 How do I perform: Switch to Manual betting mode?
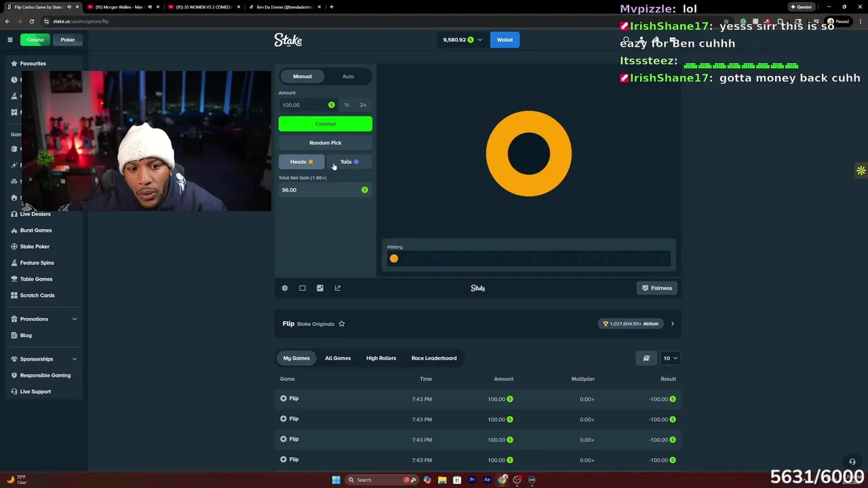(x=302, y=77)
